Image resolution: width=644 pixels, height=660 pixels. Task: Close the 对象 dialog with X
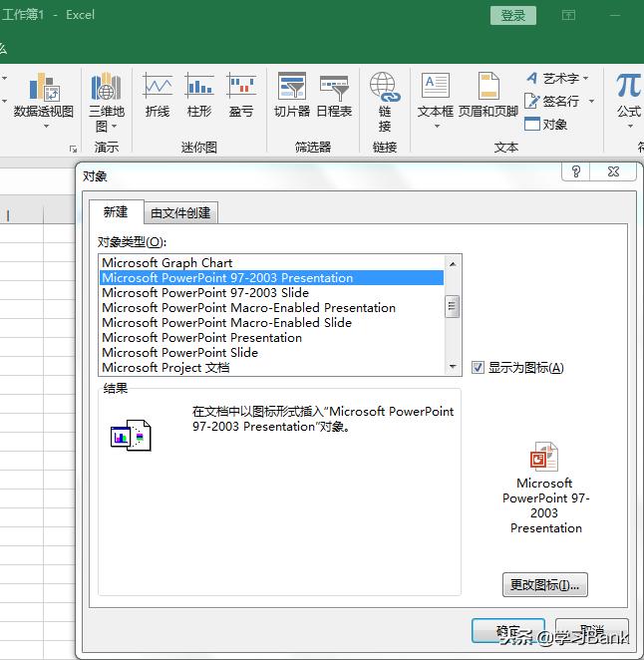(x=614, y=171)
